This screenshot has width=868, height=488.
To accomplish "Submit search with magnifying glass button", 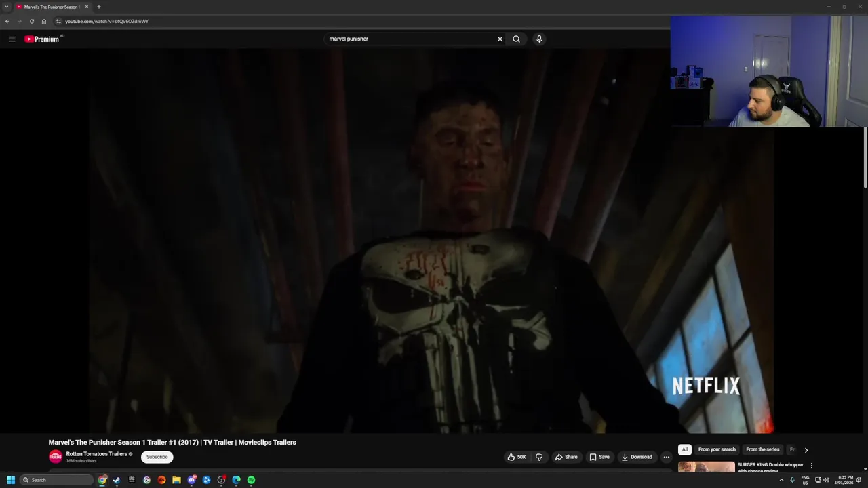I will 516,39.
